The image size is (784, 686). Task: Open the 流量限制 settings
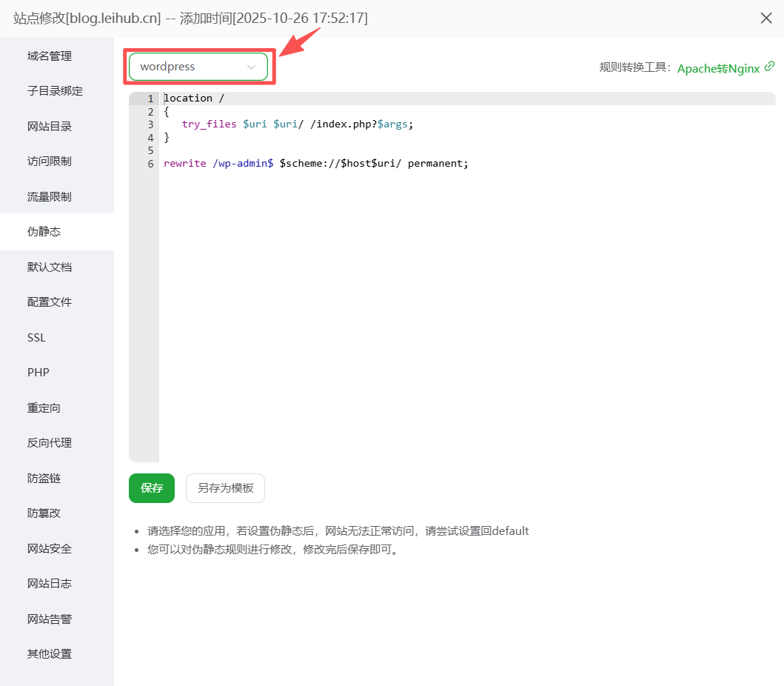50,197
